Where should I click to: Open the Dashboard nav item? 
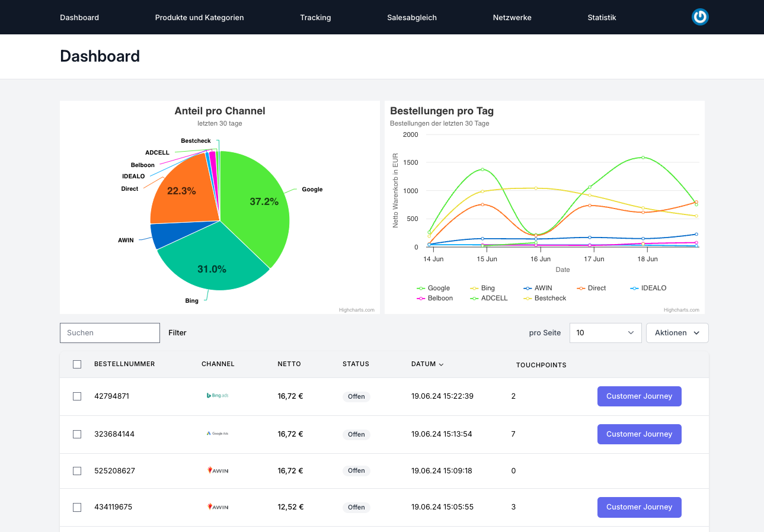79,17
